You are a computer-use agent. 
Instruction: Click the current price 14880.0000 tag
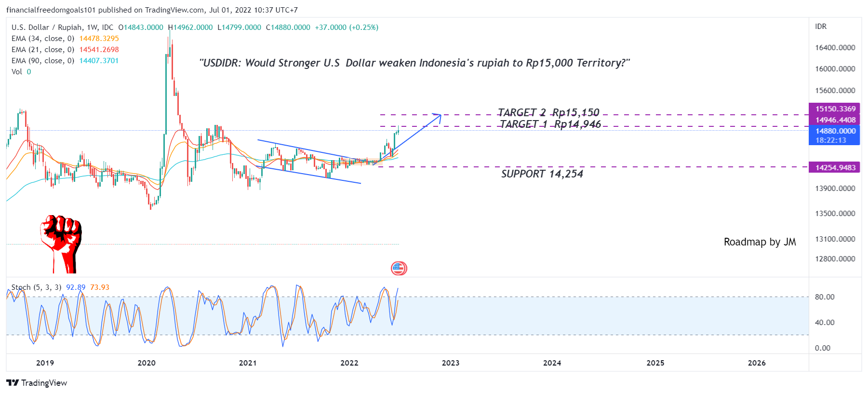point(835,131)
